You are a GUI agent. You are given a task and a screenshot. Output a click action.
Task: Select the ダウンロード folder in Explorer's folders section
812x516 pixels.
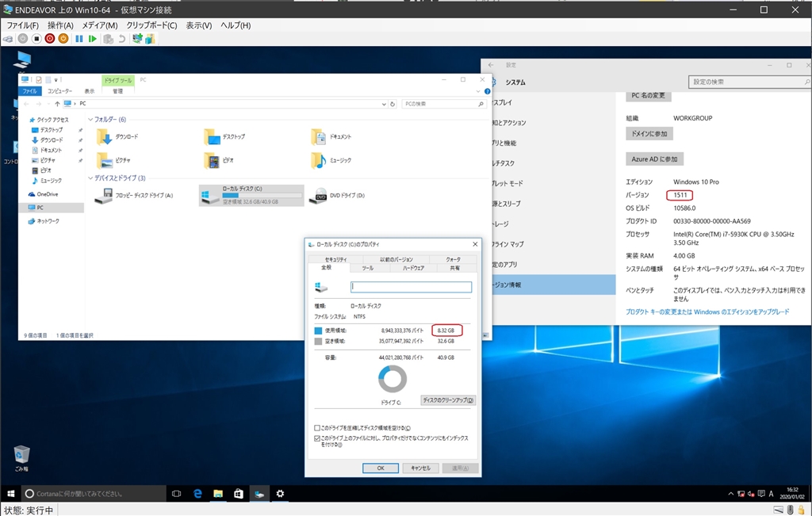117,136
